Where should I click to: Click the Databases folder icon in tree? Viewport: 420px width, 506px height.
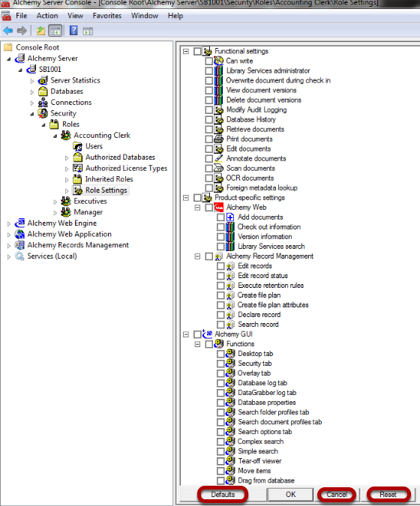[43, 91]
